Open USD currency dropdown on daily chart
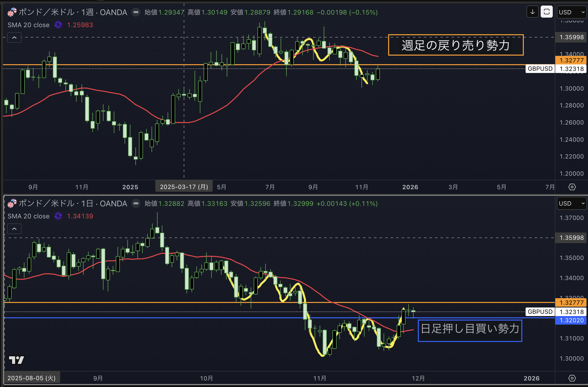This screenshot has width=588, height=387. [x=572, y=203]
